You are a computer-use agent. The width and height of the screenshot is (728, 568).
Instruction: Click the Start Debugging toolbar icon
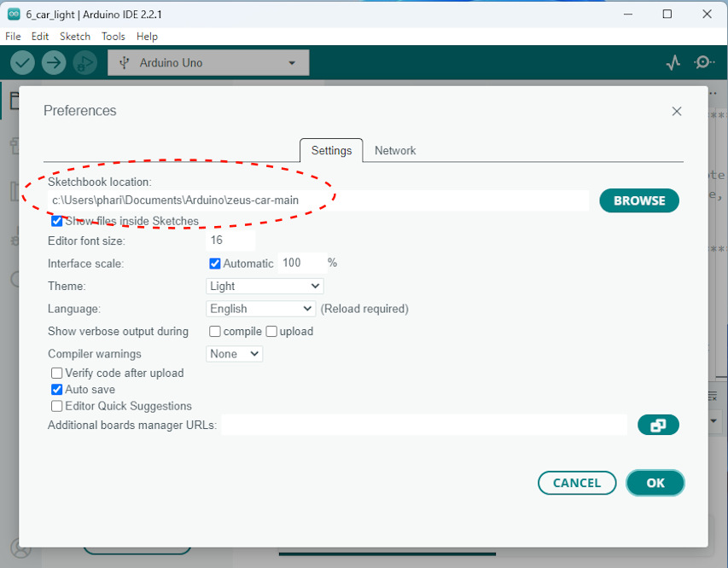click(x=85, y=62)
